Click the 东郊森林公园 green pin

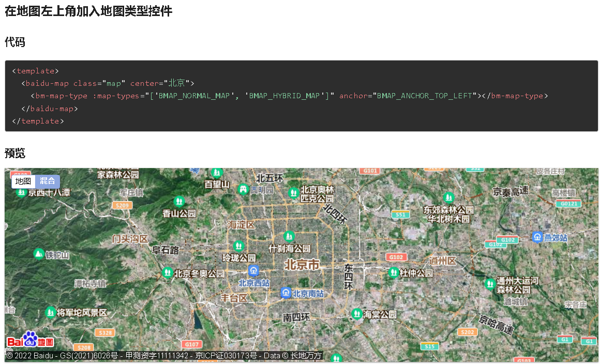point(449,197)
